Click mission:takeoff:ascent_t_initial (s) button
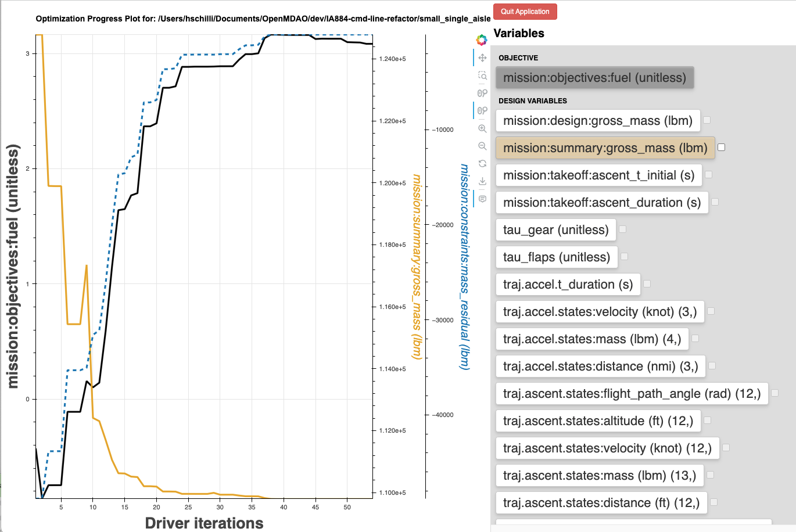The height and width of the screenshot is (532, 796). [x=599, y=175]
